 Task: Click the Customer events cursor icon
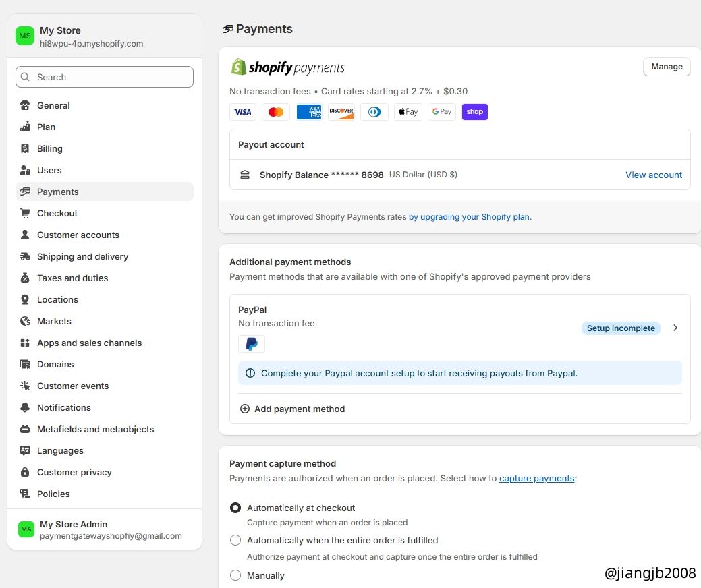[25, 386]
